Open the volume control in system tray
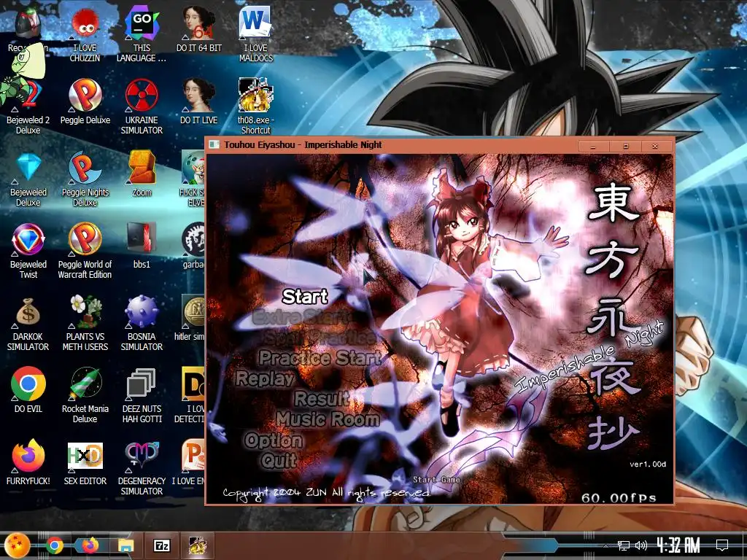The image size is (747, 560). (x=641, y=545)
